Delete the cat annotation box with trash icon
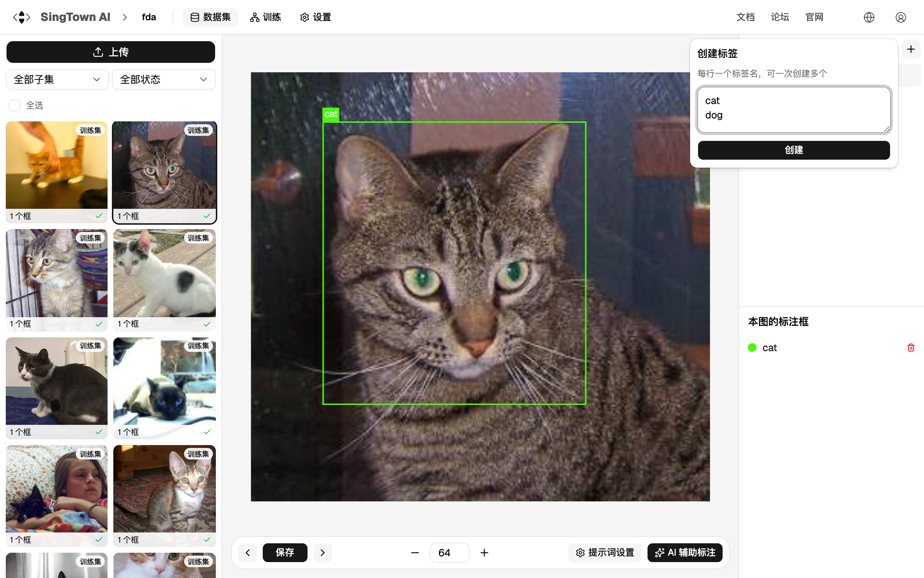 tap(911, 348)
